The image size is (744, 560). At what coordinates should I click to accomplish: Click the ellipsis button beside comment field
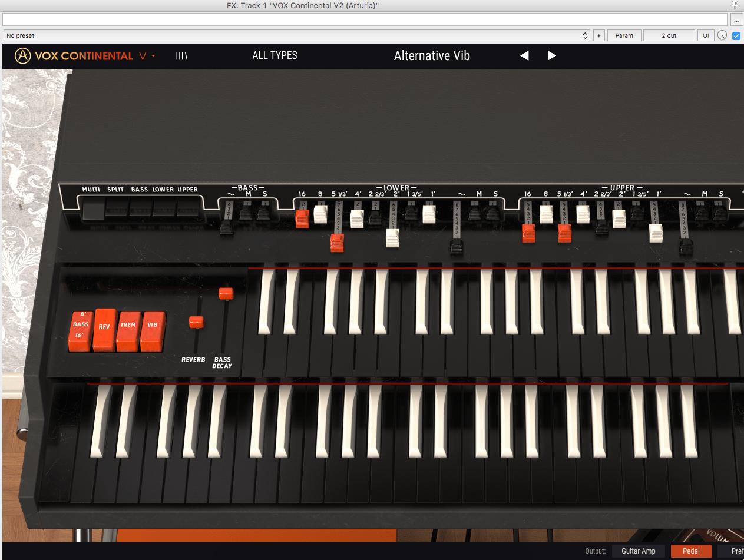click(736, 20)
